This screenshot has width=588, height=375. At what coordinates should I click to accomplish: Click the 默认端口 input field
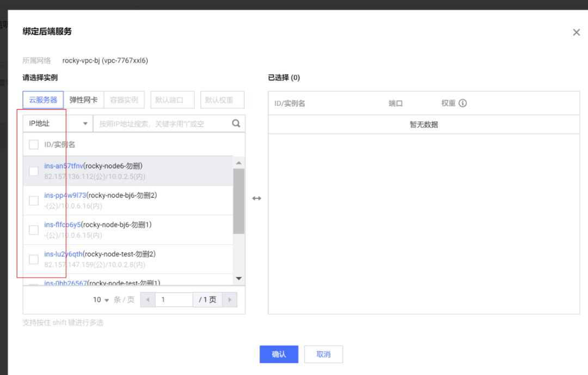(173, 100)
